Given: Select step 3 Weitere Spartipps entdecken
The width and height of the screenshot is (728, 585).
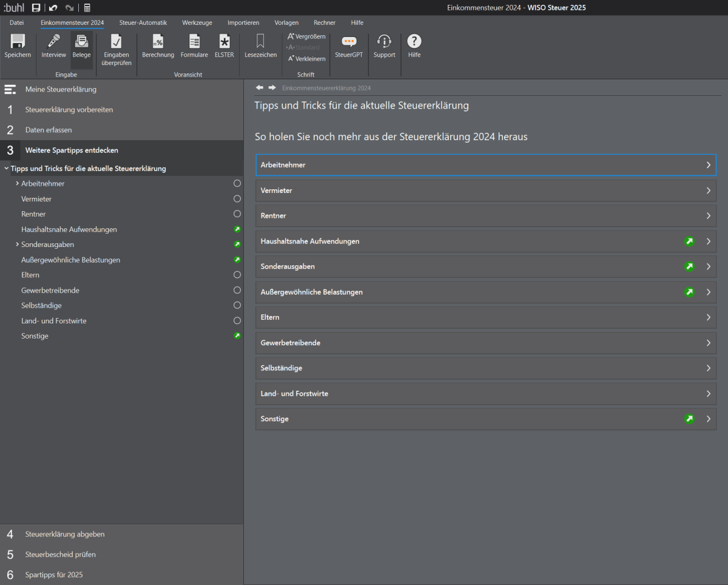Looking at the screenshot, I should click(121, 150).
